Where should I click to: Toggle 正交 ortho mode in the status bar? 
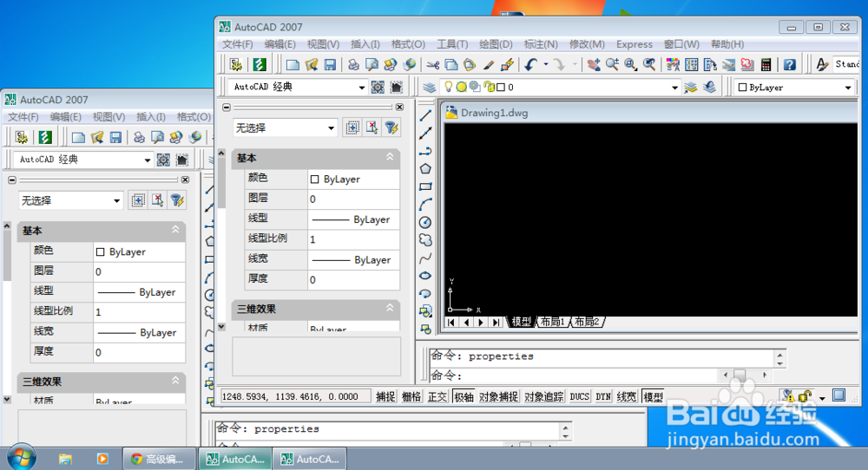437,396
